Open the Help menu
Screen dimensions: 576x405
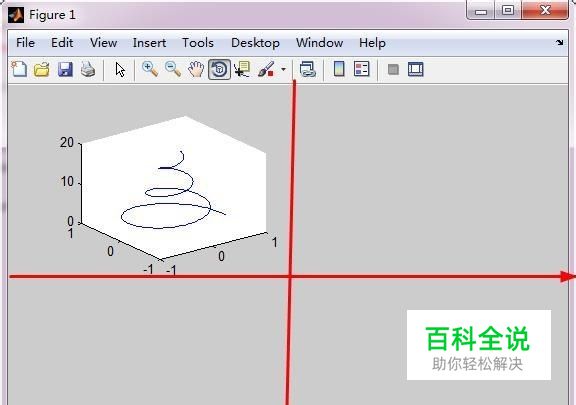372,43
